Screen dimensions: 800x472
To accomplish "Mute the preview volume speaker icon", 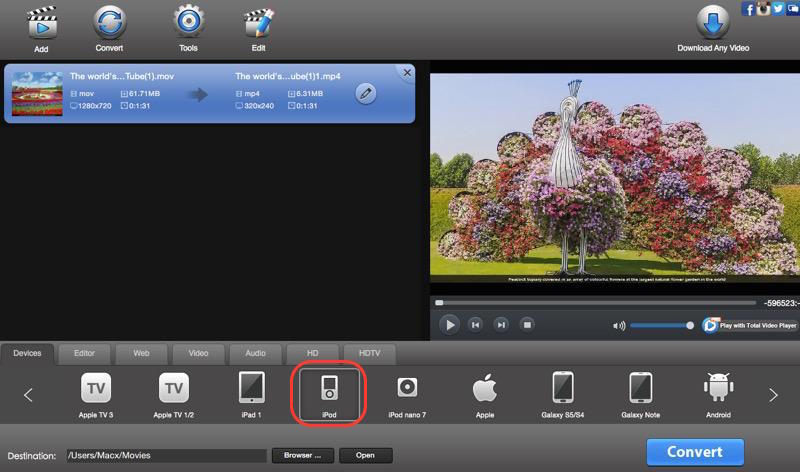I will (x=619, y=326).
